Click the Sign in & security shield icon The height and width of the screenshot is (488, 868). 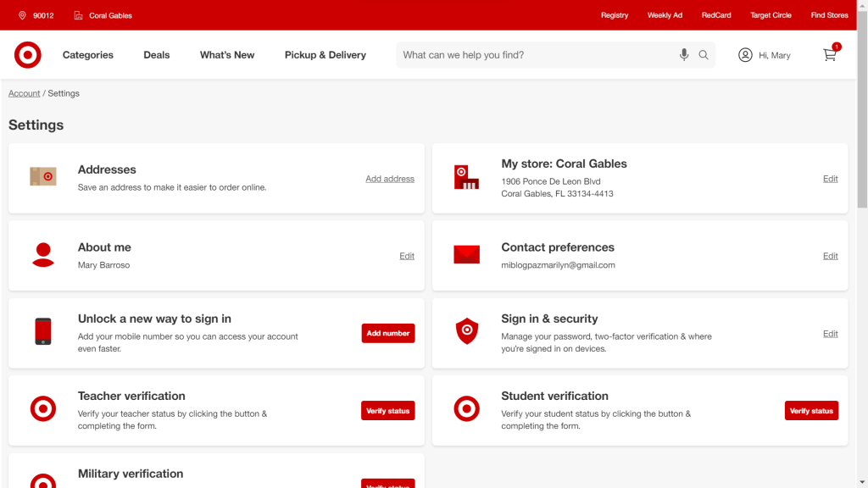[467, 331]
